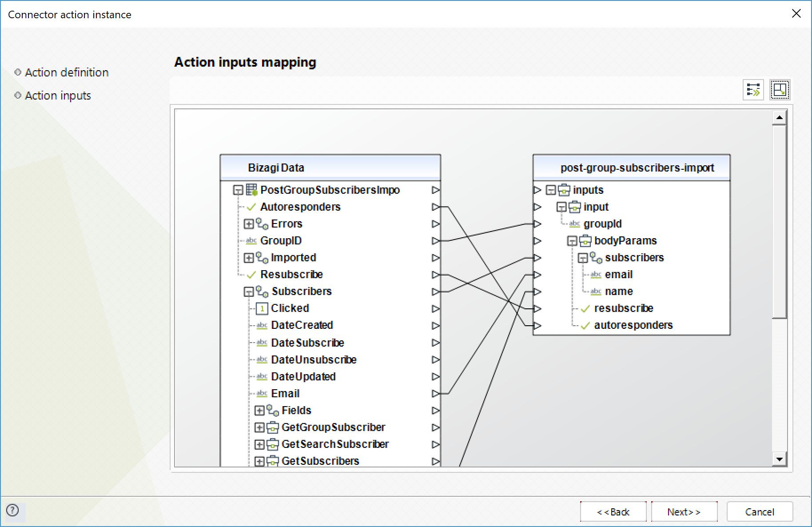Click the vertical scrollbar thumb
This screenshot has height=527, width=812.
pos(780,221)
